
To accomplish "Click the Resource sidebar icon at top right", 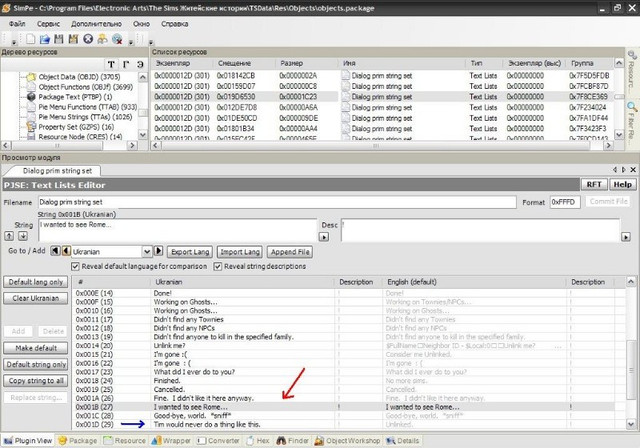I will 632,55.
